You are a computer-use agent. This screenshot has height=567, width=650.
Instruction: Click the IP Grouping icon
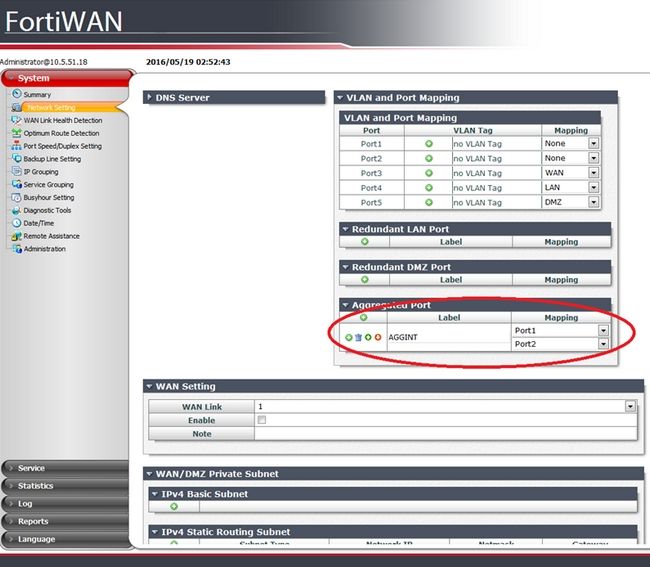click(x=16, y=172)
